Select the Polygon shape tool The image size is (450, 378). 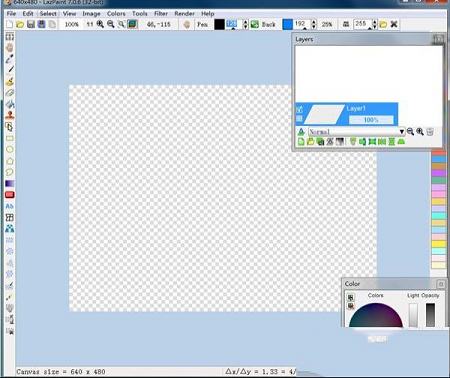point(10,161)
